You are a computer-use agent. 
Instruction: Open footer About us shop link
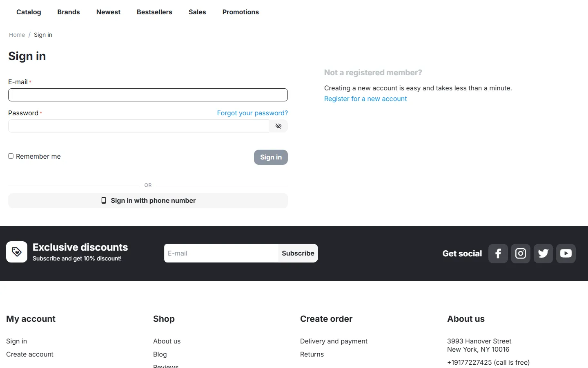coord(167,341)
